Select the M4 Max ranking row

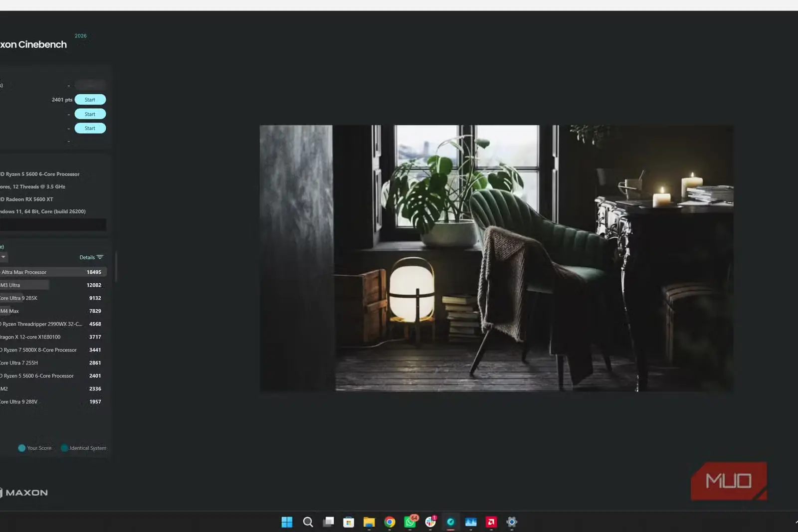click(53, 311)
